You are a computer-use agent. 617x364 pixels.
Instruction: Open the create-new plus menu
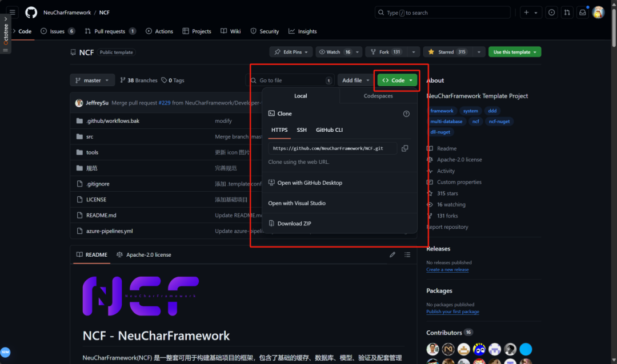click(x=530, y=13)
